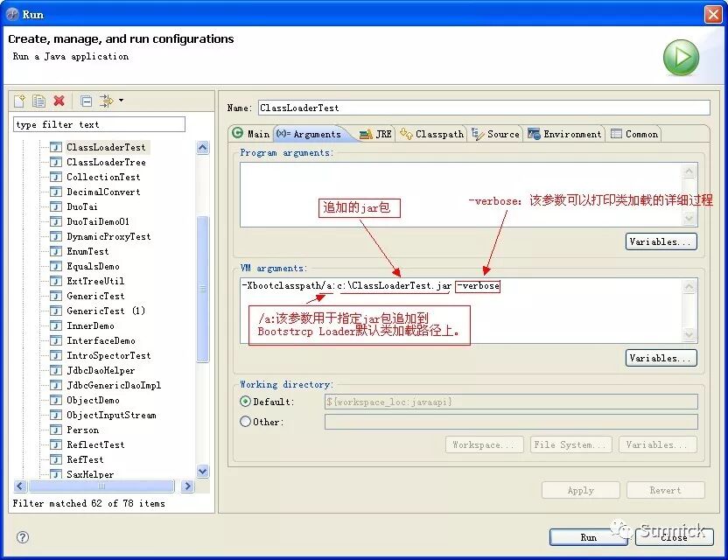Click Program arguments scroll up arrow
728x560 pixels.
[689, 171]
